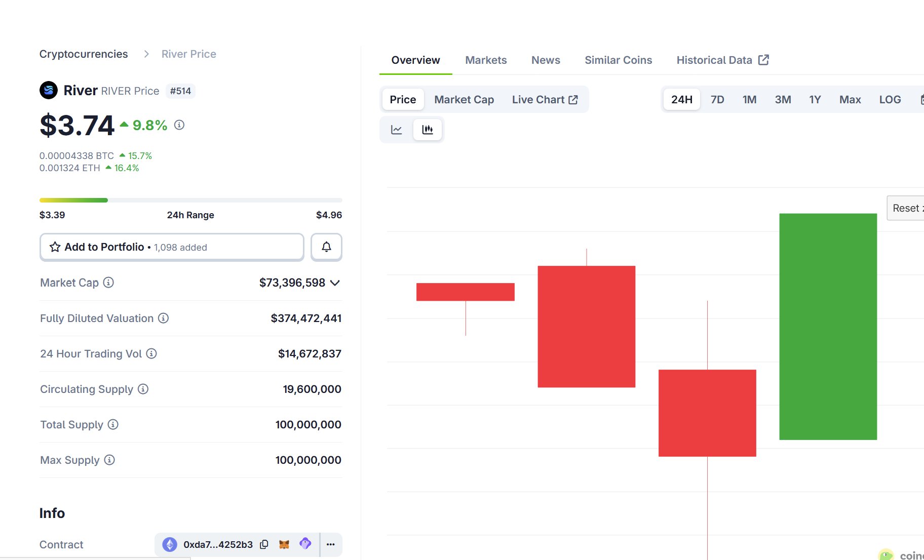Open the contract more options menu
Screen dimensions: 924x560
click(x=331, y=544)
